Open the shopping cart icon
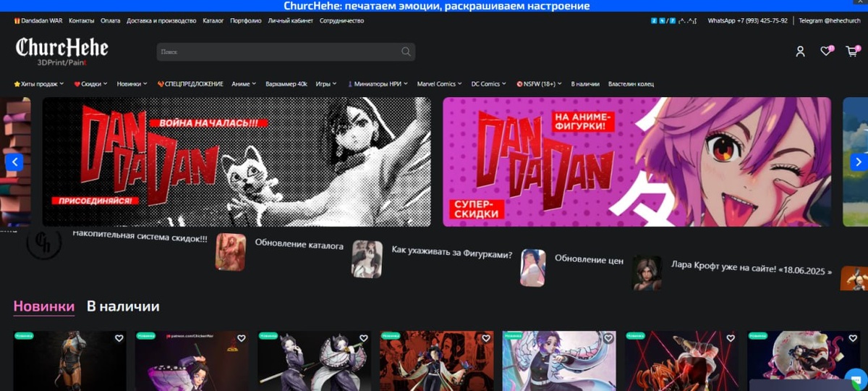 click(x=852, y=51)
